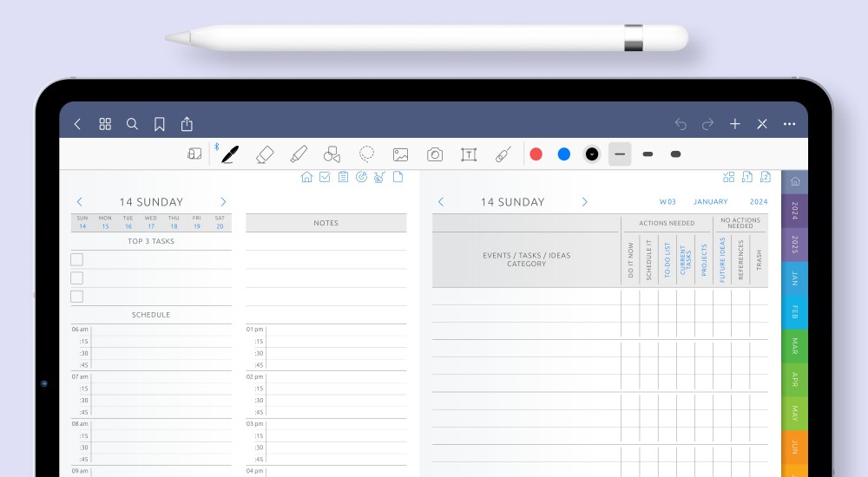Open the camera tool

click(x=435, y=154)
